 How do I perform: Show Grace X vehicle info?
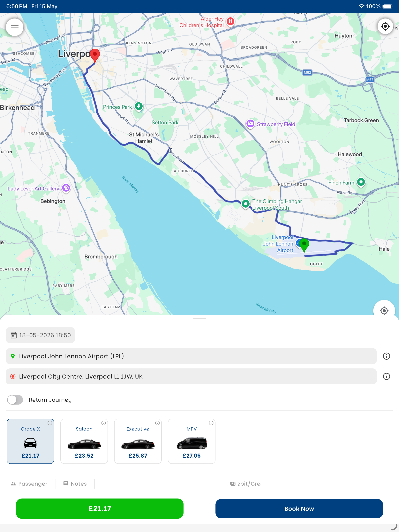[x=50, y=423]
